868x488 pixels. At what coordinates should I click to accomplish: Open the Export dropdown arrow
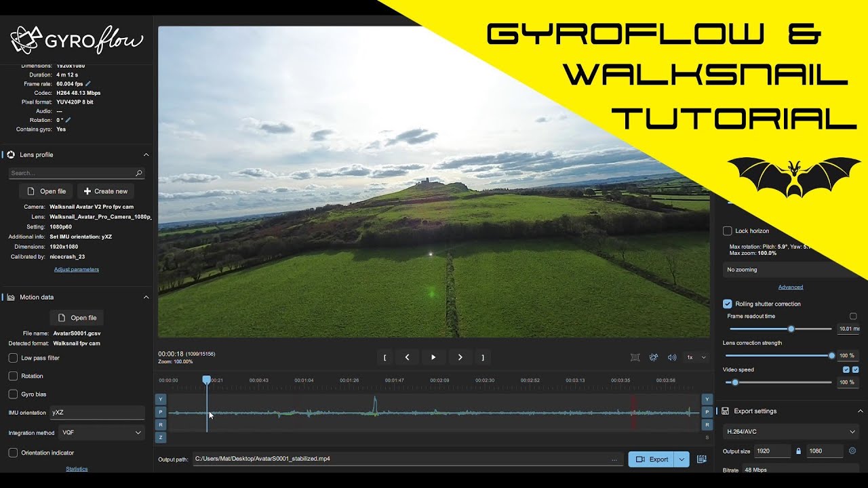[682, 459]
